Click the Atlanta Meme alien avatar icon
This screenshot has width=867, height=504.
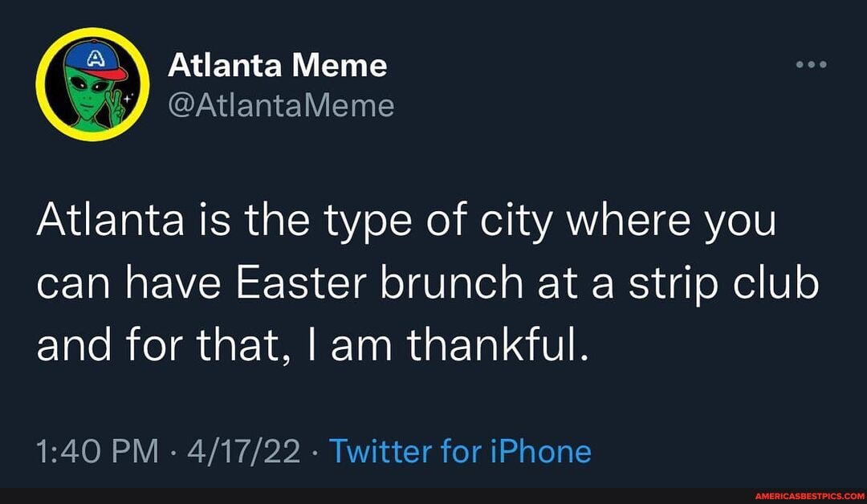coord(92,83)
